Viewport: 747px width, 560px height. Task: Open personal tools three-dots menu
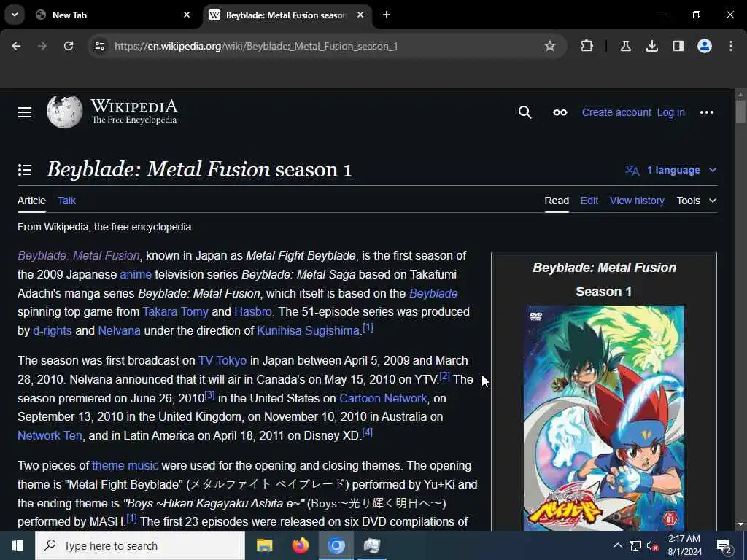pos(706,112)
